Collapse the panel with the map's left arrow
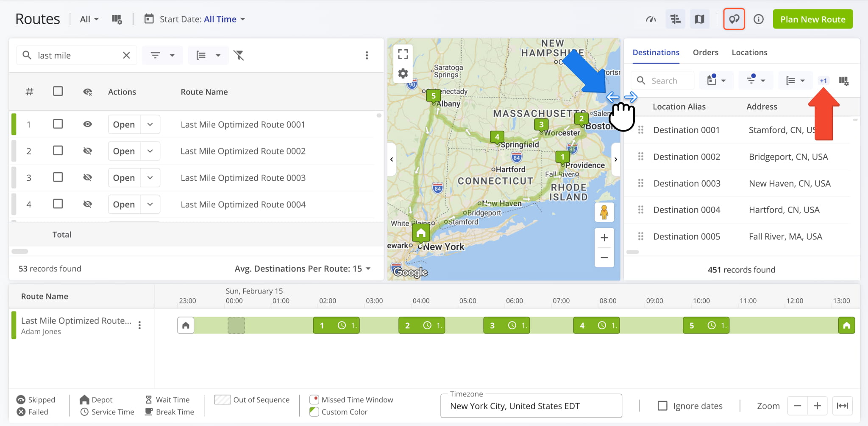The image size is (868, 426). [392, 160]
